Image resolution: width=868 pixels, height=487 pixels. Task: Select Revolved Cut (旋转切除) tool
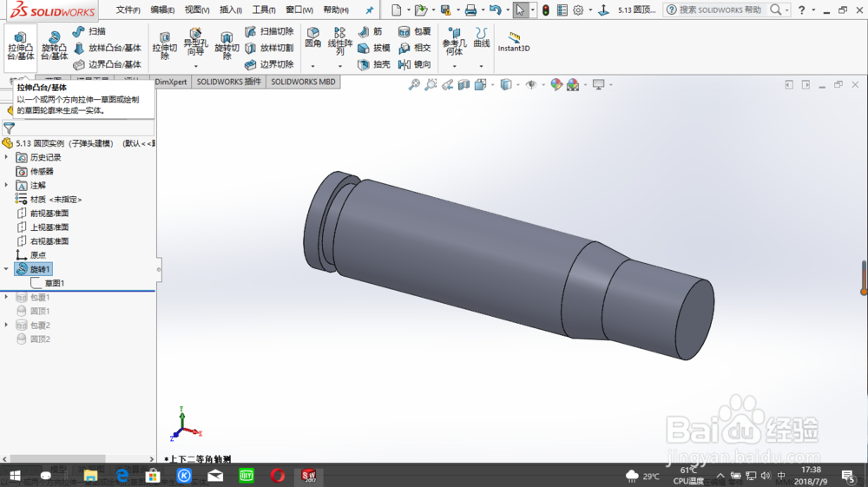pyautogui.click(x=227, y=46)
